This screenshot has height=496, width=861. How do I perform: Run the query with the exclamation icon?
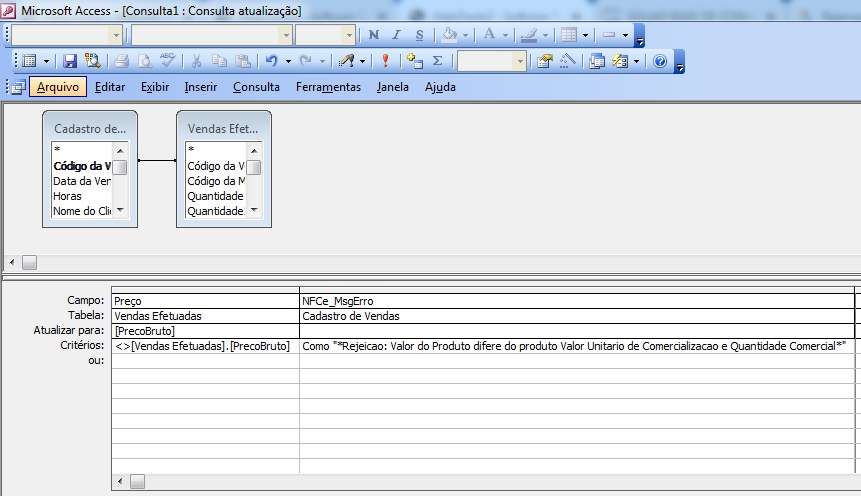386,61
